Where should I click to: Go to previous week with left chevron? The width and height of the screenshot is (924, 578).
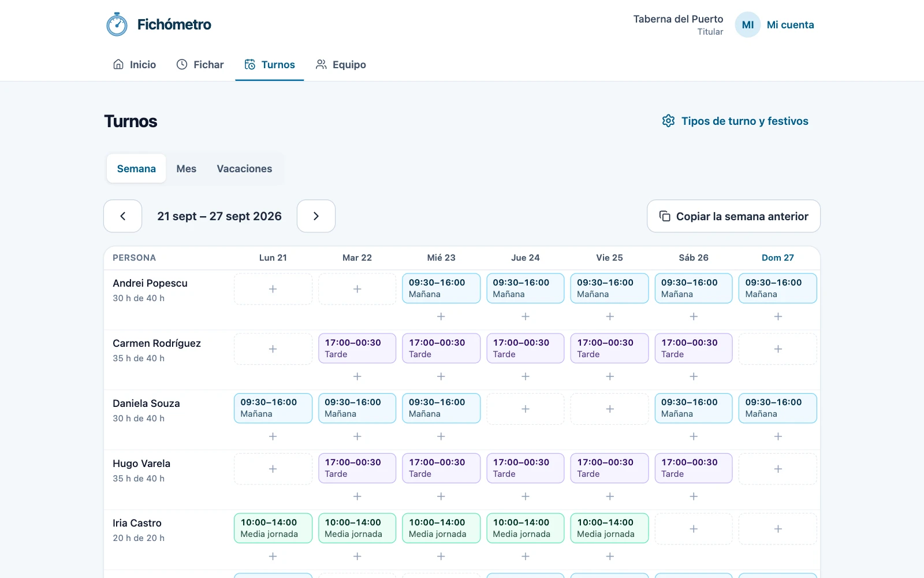122,216
